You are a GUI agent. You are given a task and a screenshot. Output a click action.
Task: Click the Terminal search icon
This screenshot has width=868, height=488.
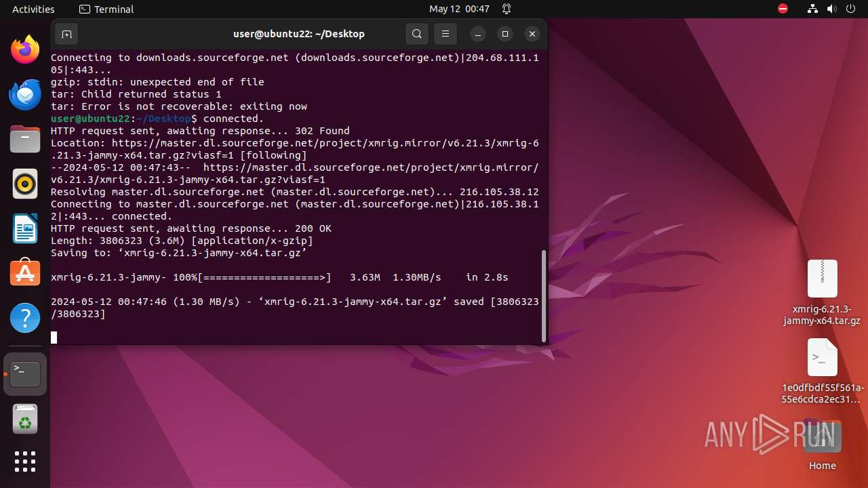(x=417, y=34)
